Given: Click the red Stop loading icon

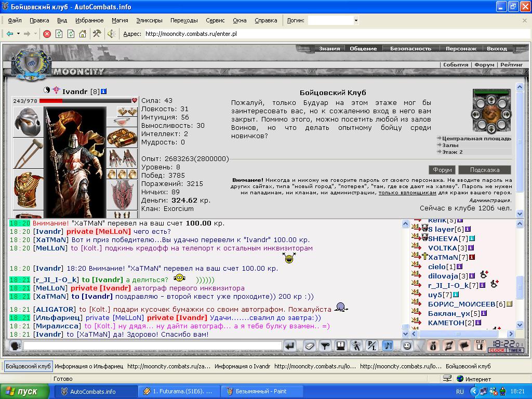Looking at the screenshot, I should click(47, 34).
